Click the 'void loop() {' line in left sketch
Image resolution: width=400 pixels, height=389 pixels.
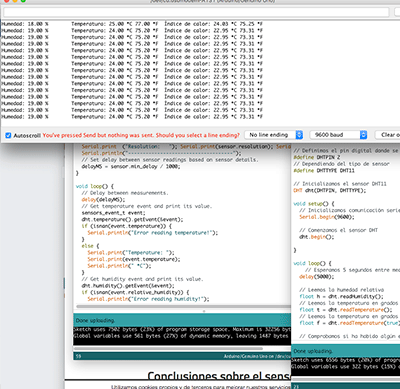[95, 186]
